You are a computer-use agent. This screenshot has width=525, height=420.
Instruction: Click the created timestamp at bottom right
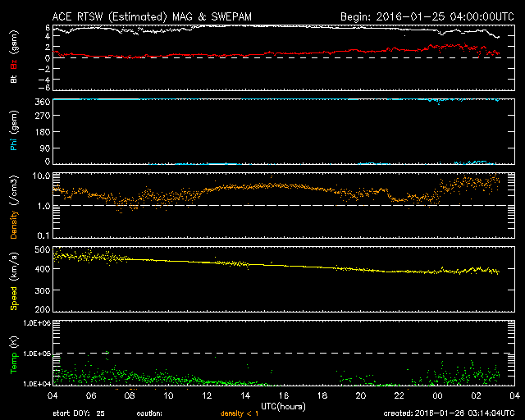(x=450, y=414)
